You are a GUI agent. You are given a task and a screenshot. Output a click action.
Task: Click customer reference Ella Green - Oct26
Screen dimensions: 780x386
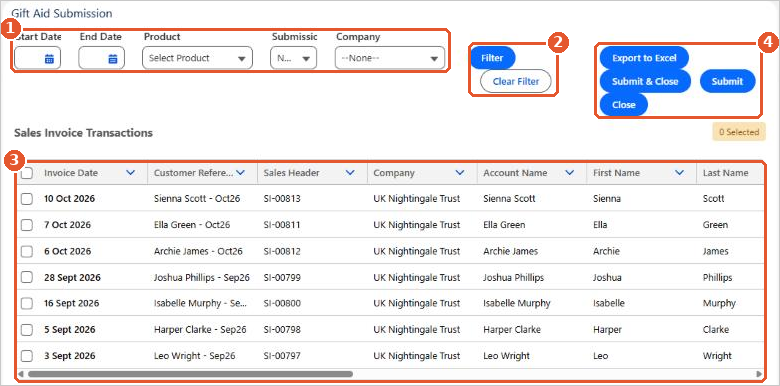[x=192, y=225]
